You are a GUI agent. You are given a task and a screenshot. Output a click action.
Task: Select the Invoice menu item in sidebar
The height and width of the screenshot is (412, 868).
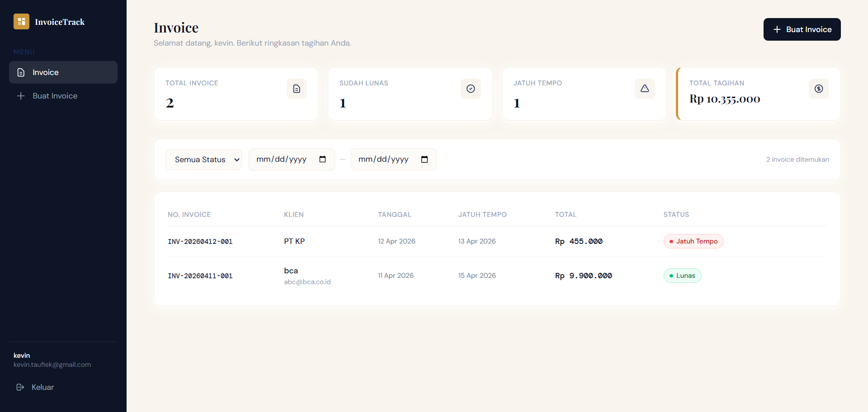pos(63,72)
